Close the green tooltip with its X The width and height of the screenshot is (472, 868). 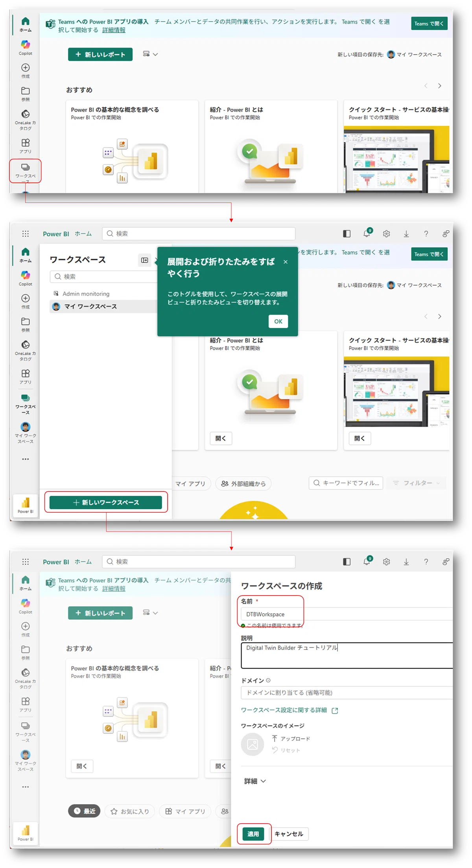pos(286,262)
